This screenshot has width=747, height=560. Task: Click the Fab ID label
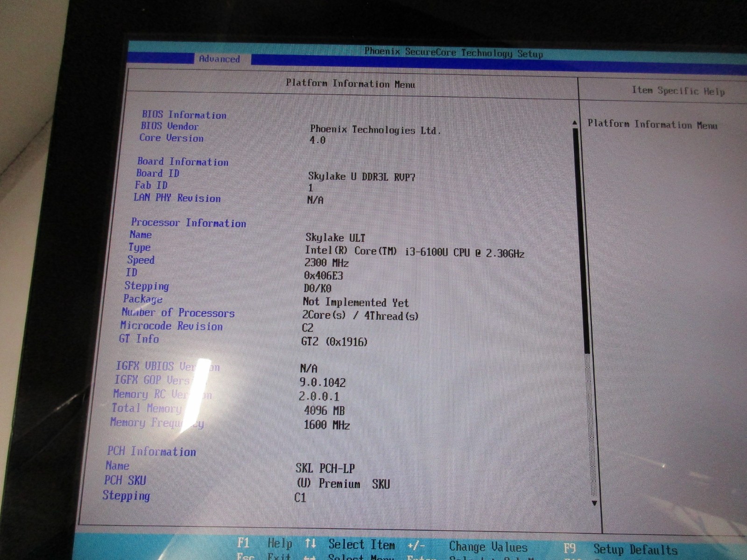(151, 185)
